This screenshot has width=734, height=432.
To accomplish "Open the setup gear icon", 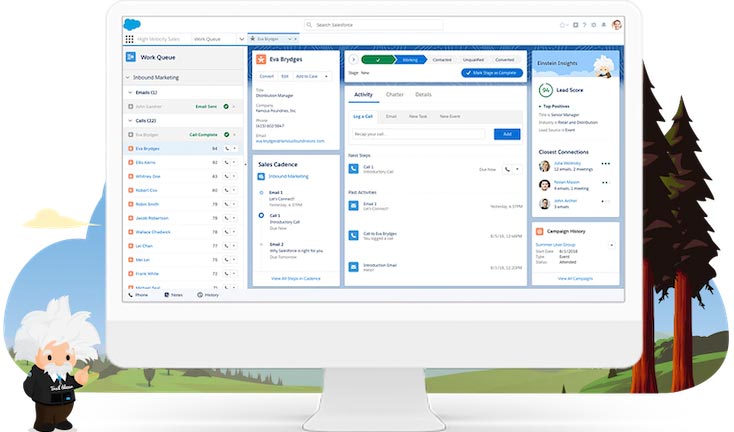I will pyautogui.click(x=594, y=25).
